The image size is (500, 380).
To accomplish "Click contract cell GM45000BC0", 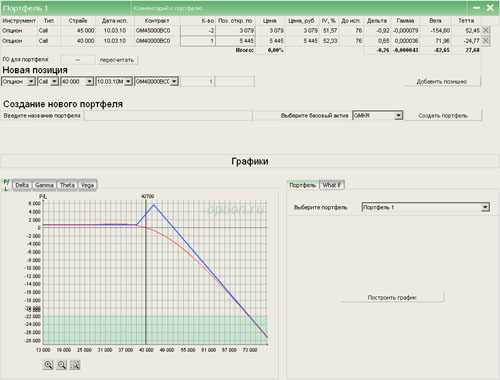I will pos(153,31).
